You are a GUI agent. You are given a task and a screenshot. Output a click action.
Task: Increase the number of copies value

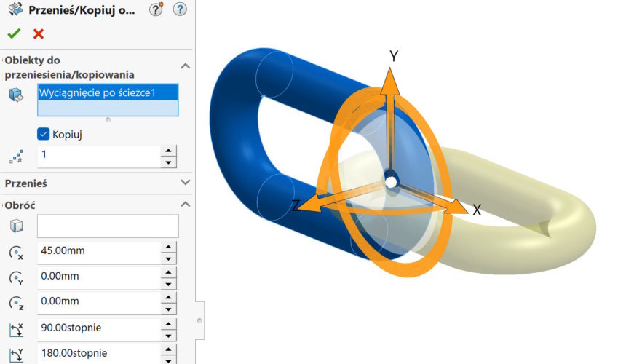169,151
